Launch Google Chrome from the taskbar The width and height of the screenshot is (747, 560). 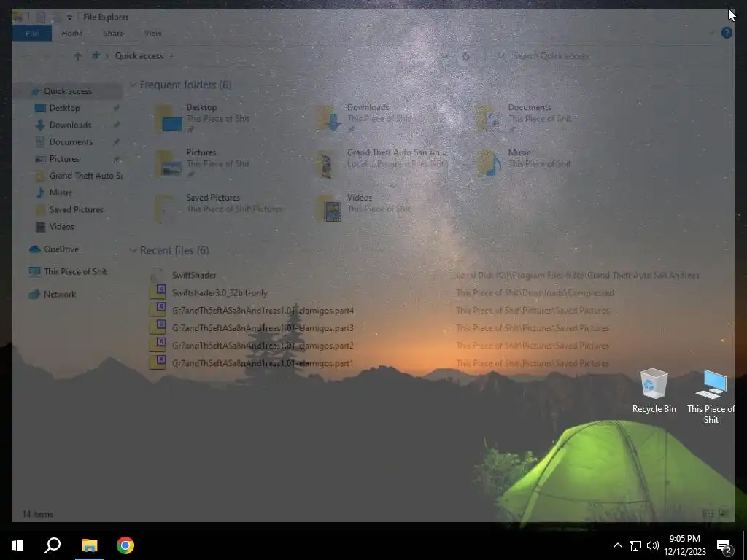125,545
